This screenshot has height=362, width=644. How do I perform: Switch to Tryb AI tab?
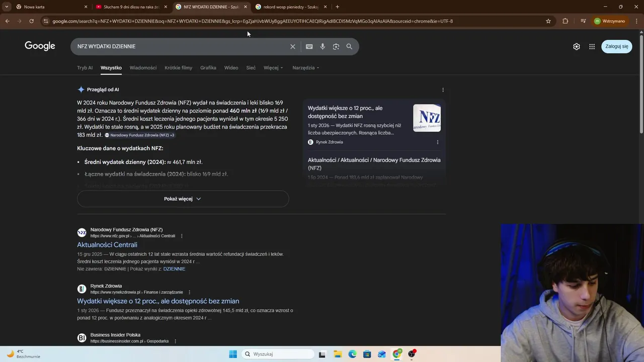tap(85, 68)
